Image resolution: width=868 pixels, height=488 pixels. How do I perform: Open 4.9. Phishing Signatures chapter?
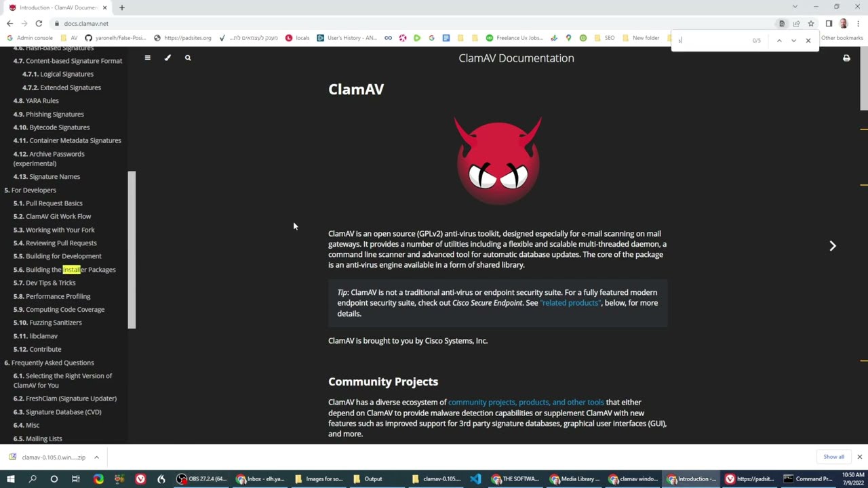[49, 114]
